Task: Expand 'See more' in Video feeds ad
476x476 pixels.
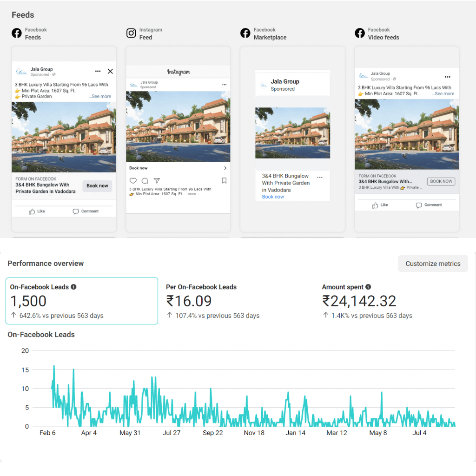Action: [444, 93]
